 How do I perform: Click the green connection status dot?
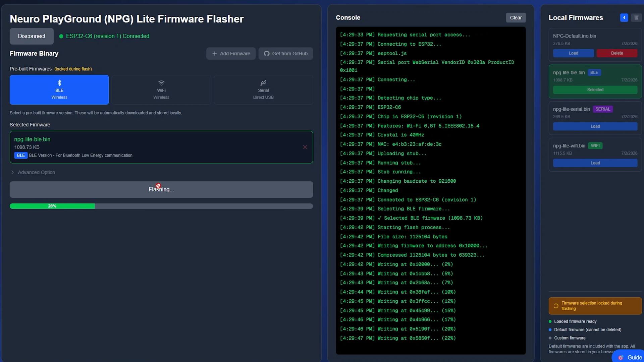61,36
